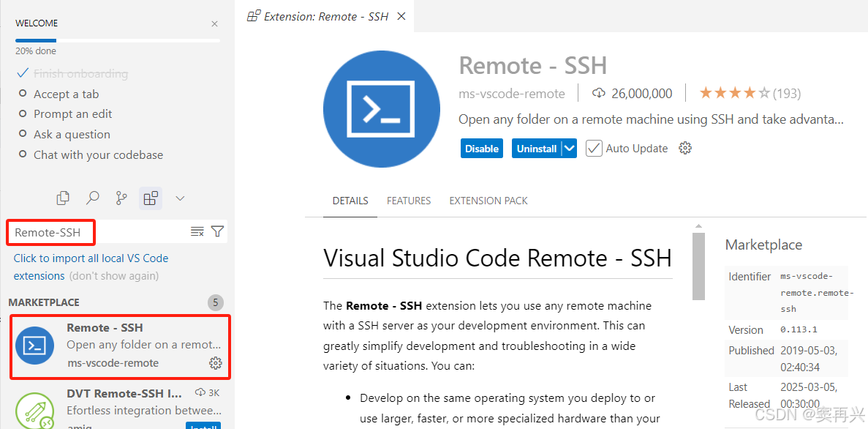Viewport: 868px width, 429px height.
Task: Switch to the DETAILS tab
Action: coord(350,201)
